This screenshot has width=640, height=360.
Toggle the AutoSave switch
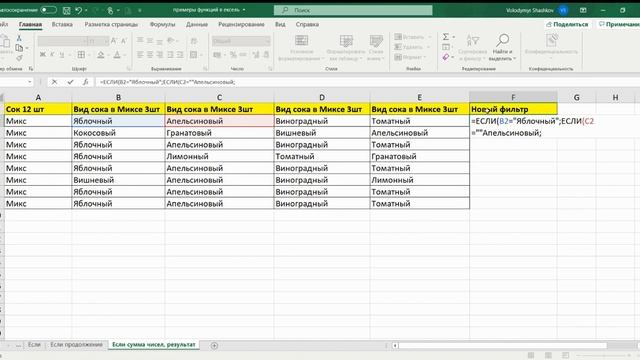coord(48,10)
